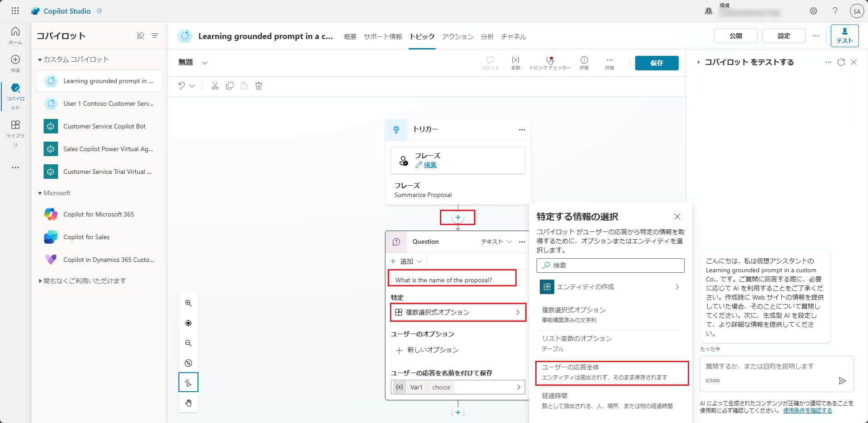Switch to the アクション tab

click(458, 37)
